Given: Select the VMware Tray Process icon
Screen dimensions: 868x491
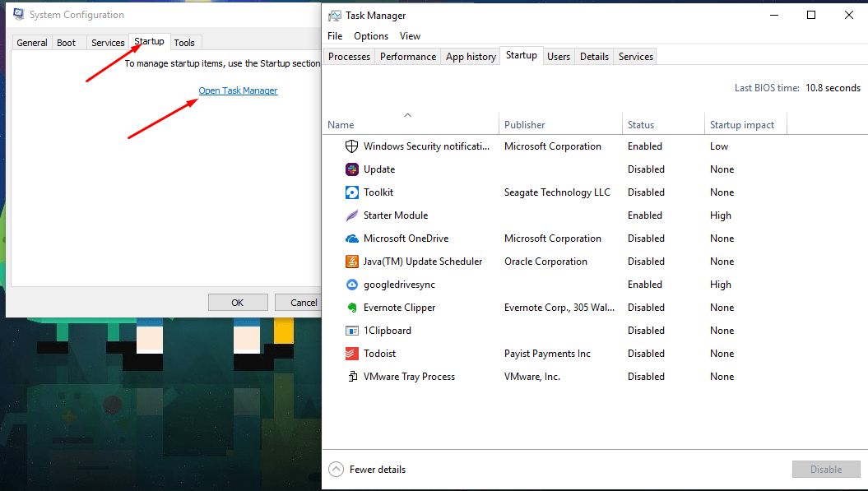Looking at the screenshot, I should pyautogui.click(x=351, y=377).
